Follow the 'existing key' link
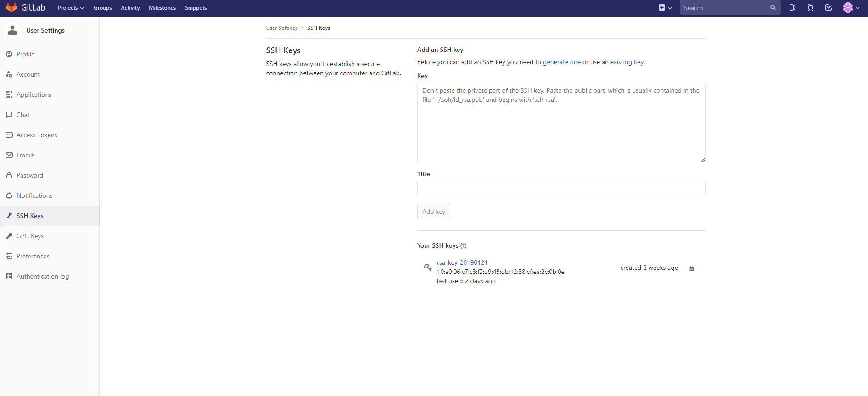 click(627, 62)
